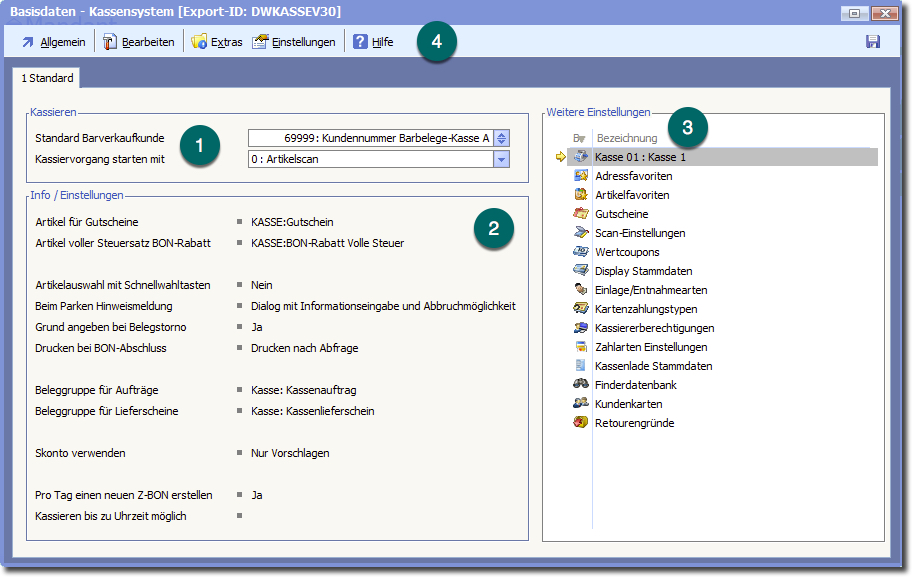Click the save disk icon in toolbar

872,42
